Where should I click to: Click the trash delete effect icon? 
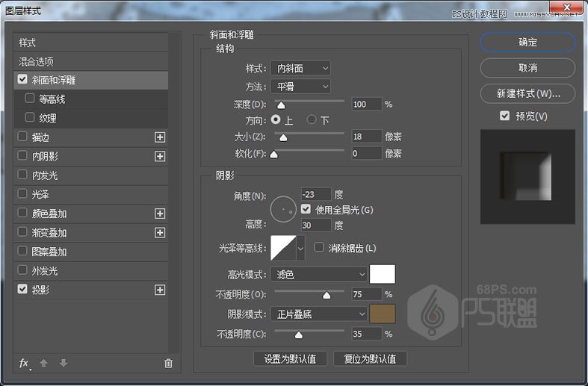[168, 363]
